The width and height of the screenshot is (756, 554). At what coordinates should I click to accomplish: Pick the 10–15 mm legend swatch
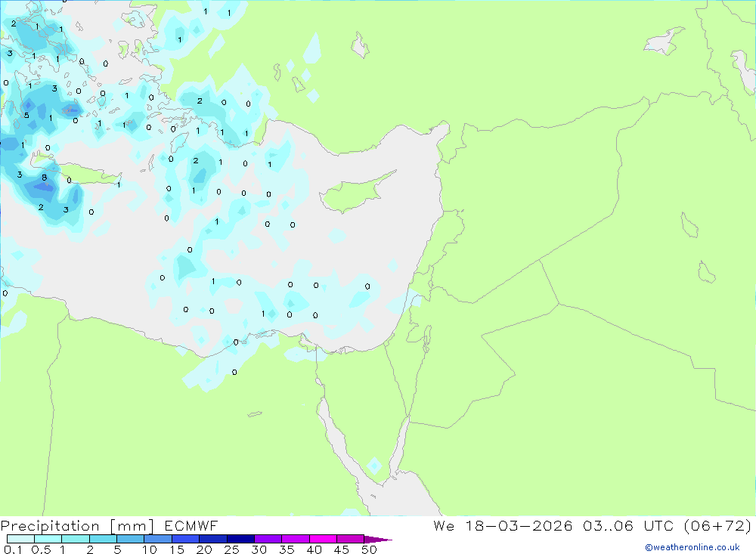pyautogui.click(x=158, y=539)
